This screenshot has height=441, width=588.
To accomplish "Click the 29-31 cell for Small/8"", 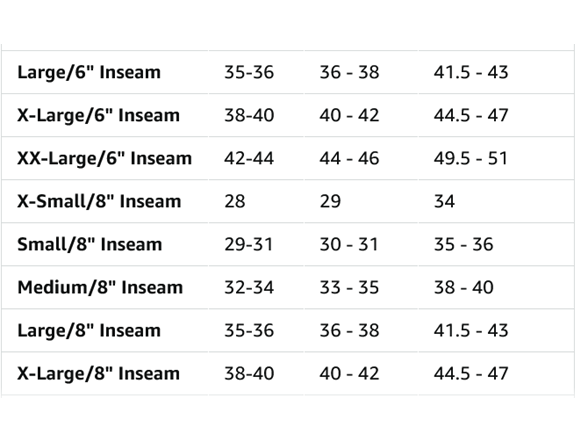I will pos(248,244).
